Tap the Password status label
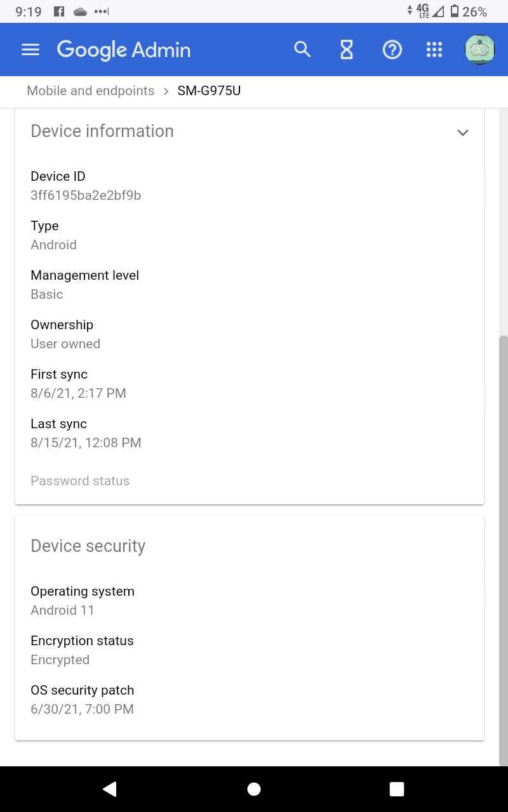The height and width of the screenshot is (812, 508). (x=80, y=481)
